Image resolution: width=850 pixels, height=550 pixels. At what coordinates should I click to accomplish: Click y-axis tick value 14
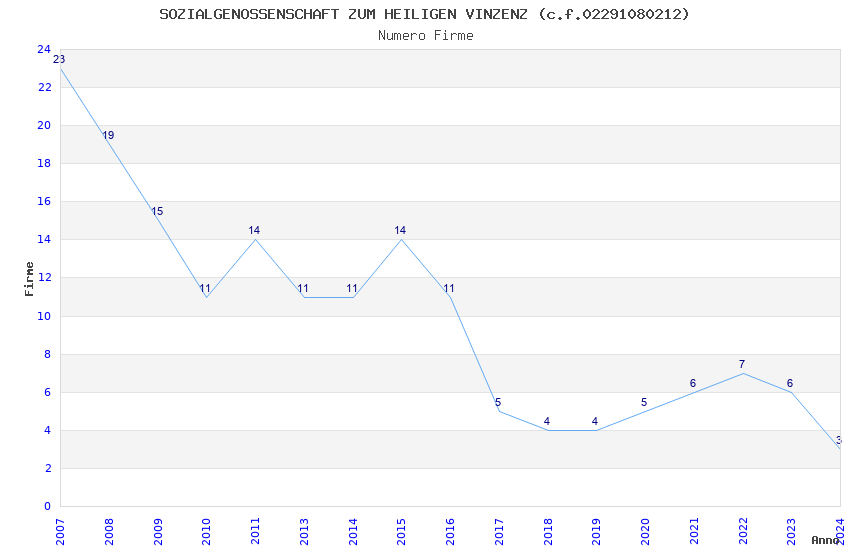click(44, 239)
